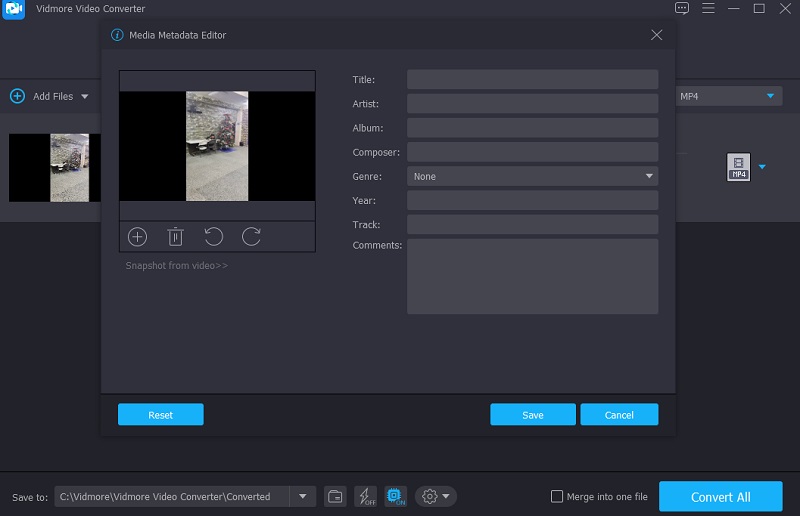Screen dimensions: 800x516
Task: Rotate cover image counterclockwise
Action: click(x=213, y=237)
